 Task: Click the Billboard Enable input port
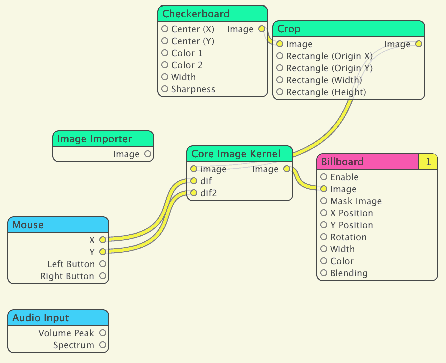point(324,177)
